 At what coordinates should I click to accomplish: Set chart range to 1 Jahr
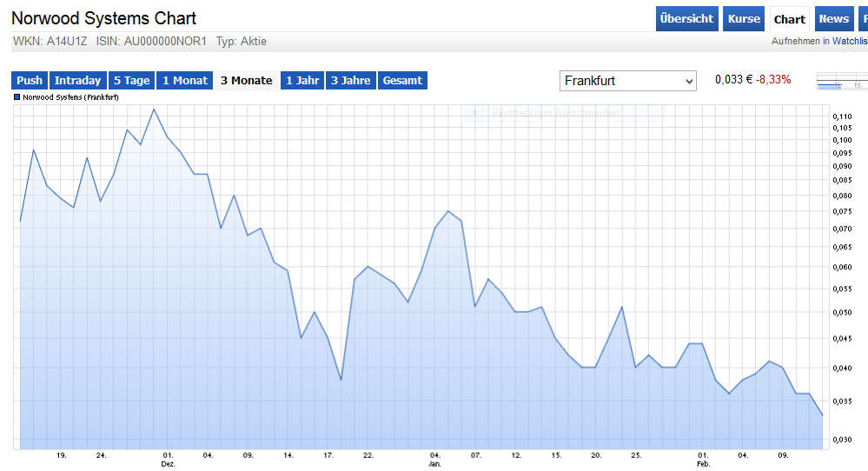301,81
